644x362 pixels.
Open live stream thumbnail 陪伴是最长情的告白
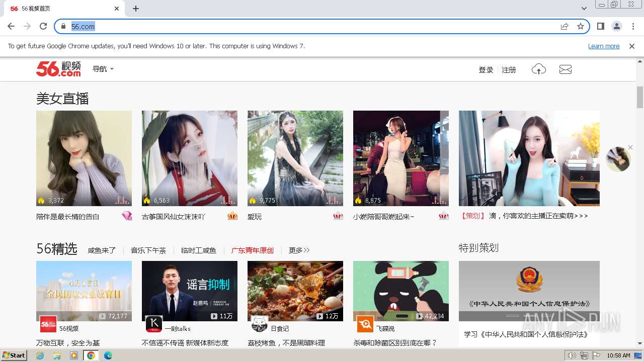click(x=84, y=158)
